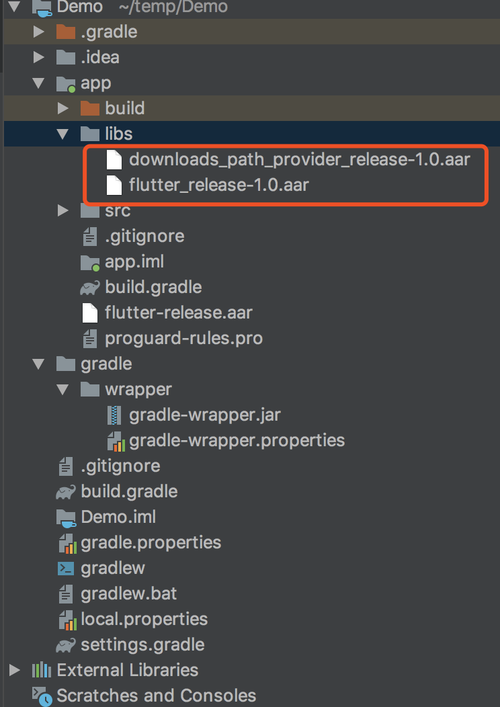Select flutter_release-1.0.aar in libs
This screenshot has height=707, width=500.
click(219, 185)
